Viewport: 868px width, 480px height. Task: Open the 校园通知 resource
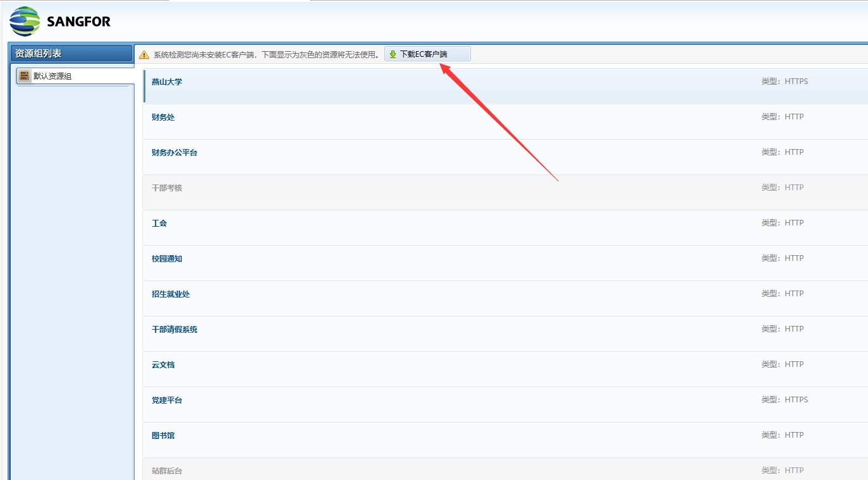coord(167,259)
